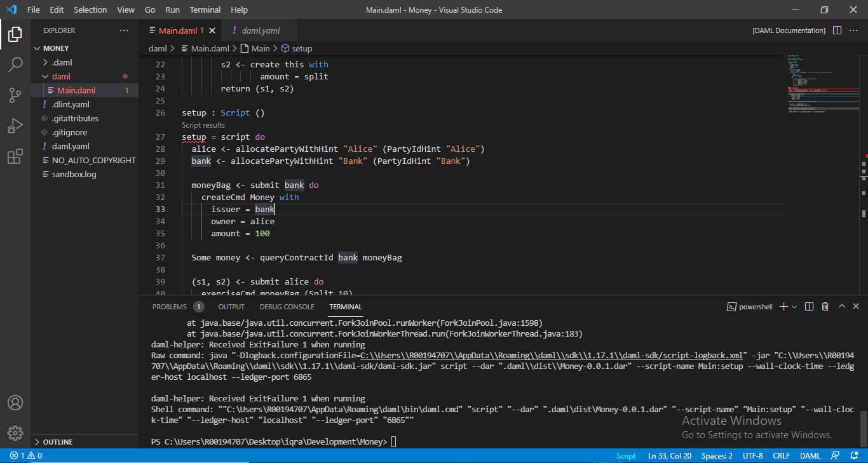Expand the OUTLINE section
The height and width of the screenshot is (463, 868).
coord(58,442)
